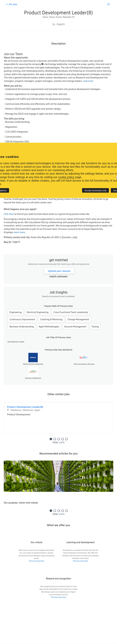Click the location pin icon by Yokohama
This screenshot has width=117, height=644.
[x=8, y=410]
